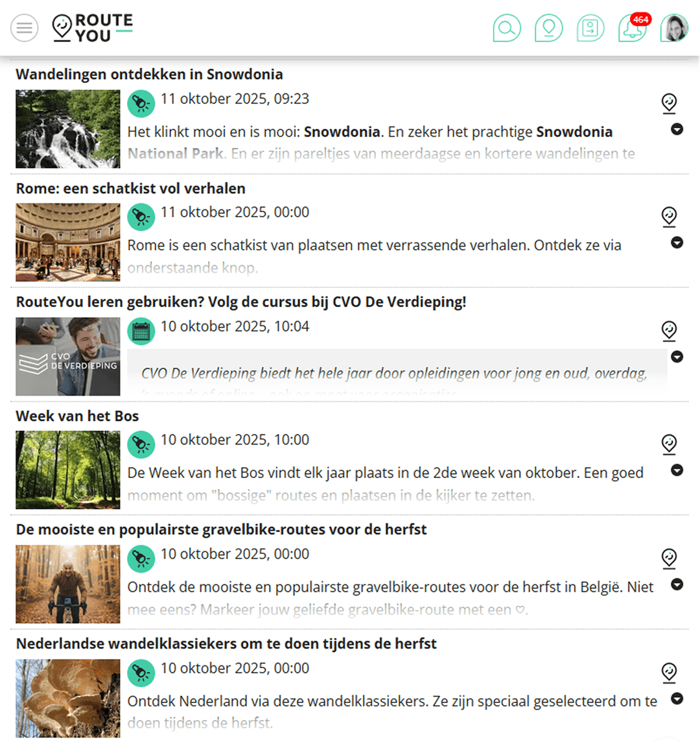The width and height of the screenshot is (700, 742).
Task: Open 'Week van het Bos' headline
Action: click(x=77, y=416)
